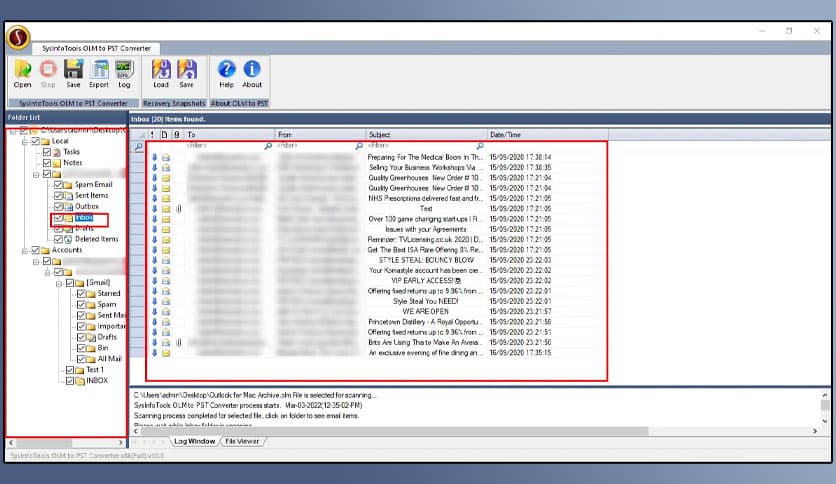The height and width of the screenshot is (484, 836).
Task: Open an OLM file with Open icon
Action: click(22, 69)
